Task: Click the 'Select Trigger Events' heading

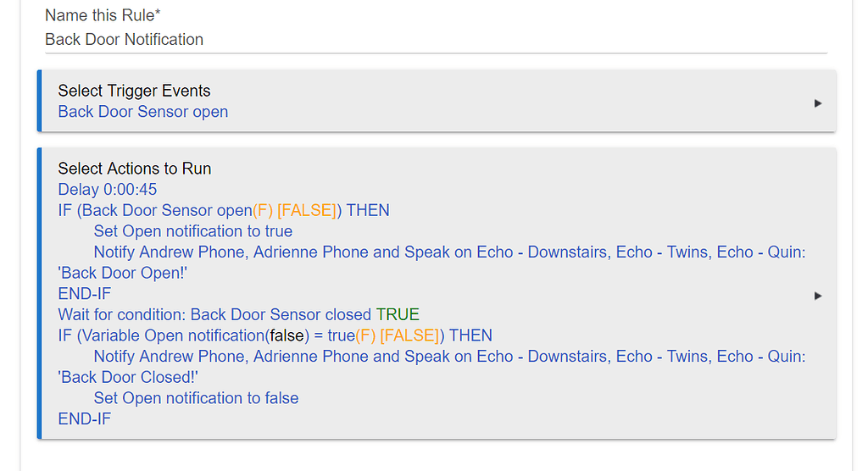Action: (134, 91)
